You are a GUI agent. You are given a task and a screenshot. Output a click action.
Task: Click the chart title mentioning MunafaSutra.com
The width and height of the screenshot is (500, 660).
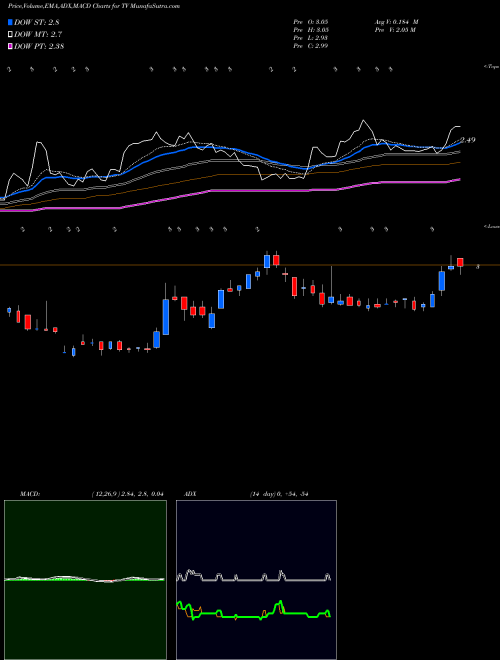pos(94,7)
